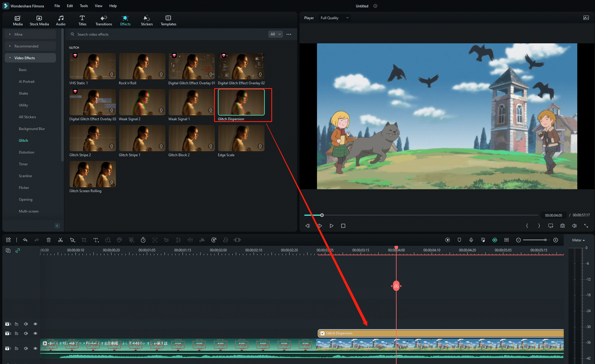Click the delete trash icon in toolbar
This screenshot has height=364, width=595.
tap(49, 240)
